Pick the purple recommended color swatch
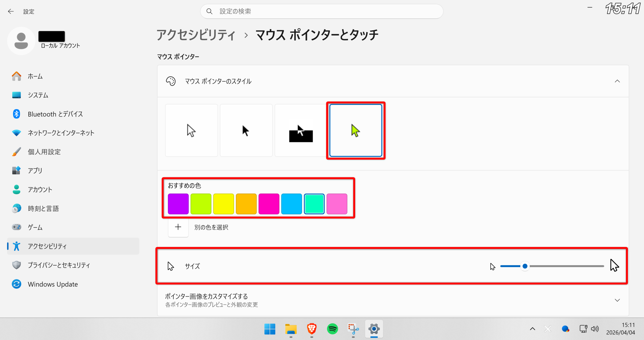This screenshot has height=340, width=644. tap(178, 204)
